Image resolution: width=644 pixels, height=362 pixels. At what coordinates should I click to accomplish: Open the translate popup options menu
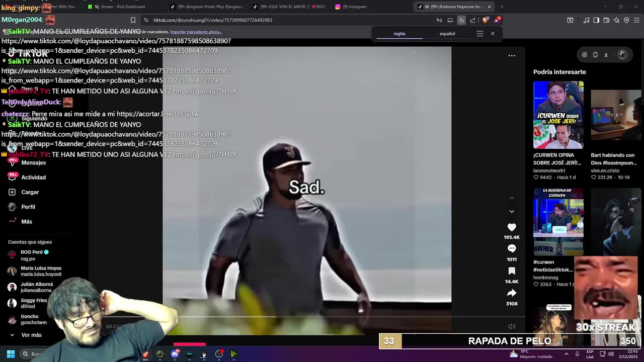(480, 34)
